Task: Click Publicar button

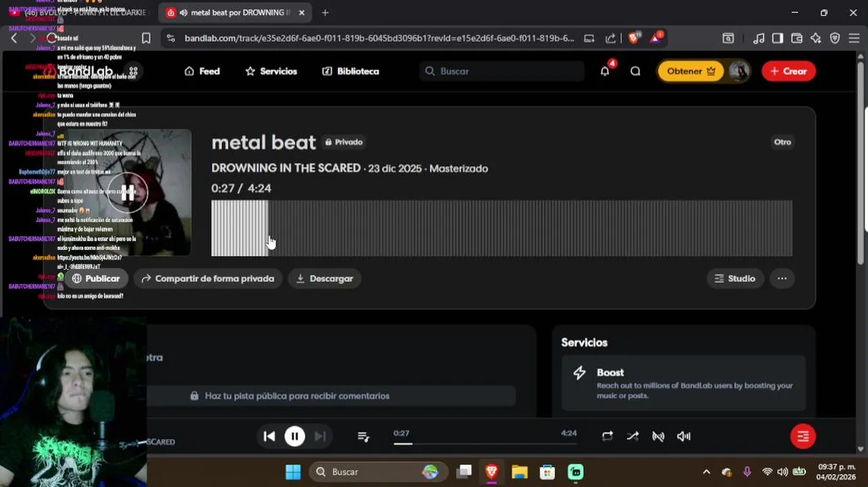Action: [96, 278]
